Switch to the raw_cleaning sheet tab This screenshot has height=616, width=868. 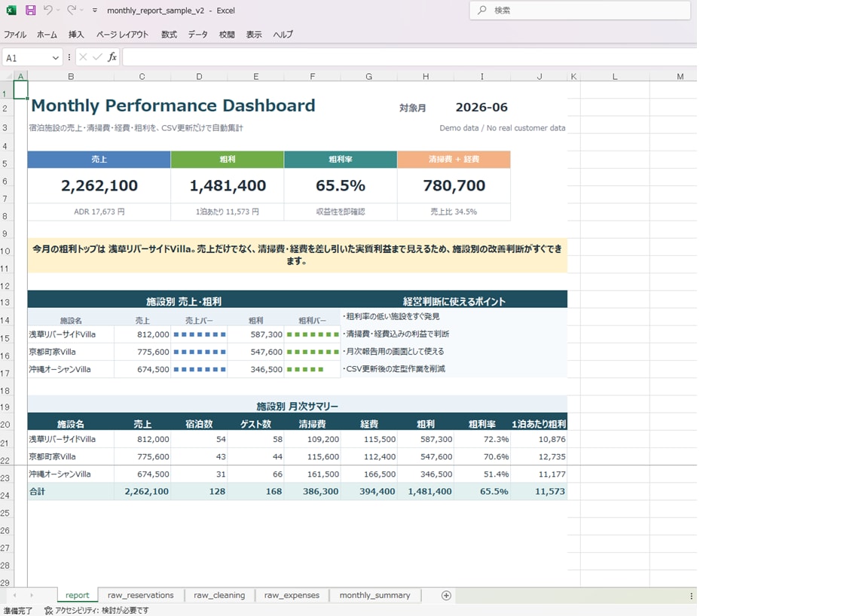(219, 595)
